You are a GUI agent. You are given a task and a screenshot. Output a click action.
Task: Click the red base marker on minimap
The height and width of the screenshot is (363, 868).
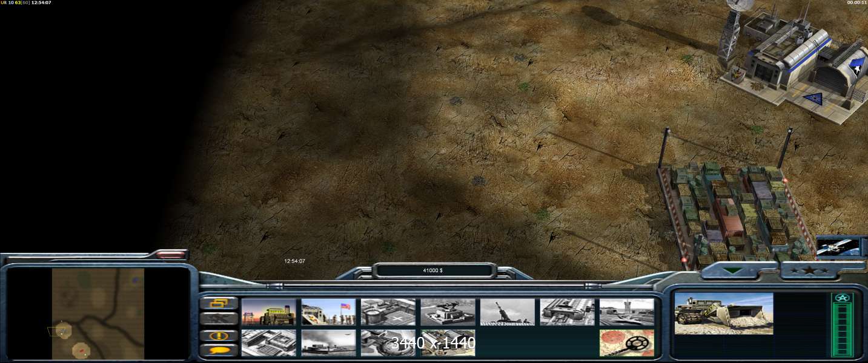point(81,350)
